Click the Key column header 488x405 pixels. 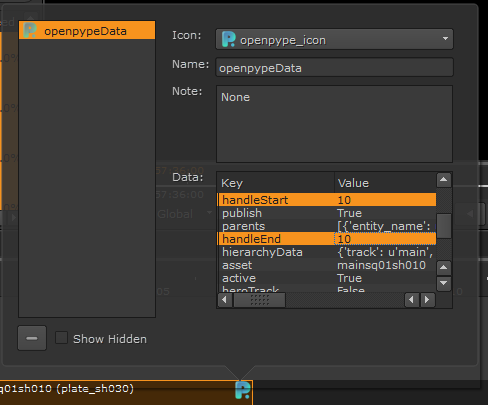[x=275, y=183]
